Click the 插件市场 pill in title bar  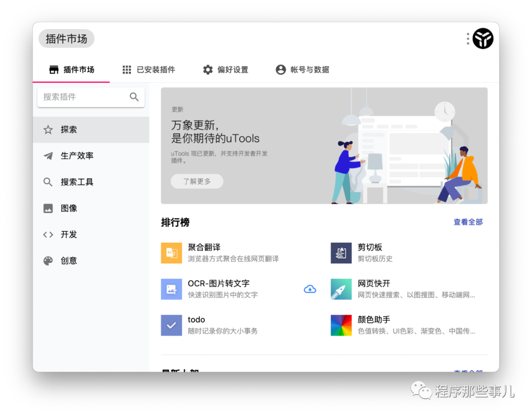(x=66, y=39)
